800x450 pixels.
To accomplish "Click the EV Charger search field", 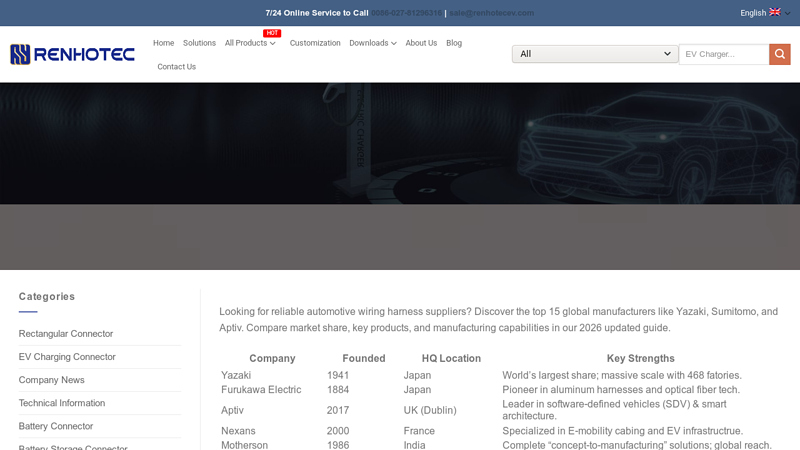I will click(724, 54).
